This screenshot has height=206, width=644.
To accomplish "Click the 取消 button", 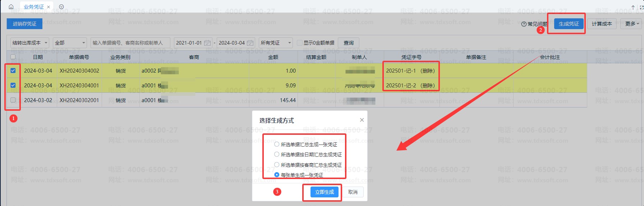I will (x=353, y=192).
